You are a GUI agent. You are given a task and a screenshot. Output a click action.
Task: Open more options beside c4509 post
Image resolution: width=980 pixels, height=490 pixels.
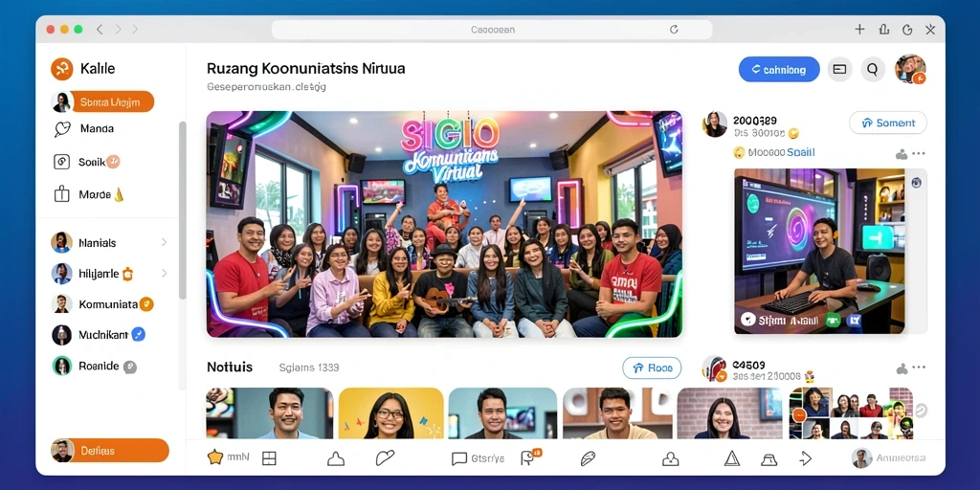(918, 368)
